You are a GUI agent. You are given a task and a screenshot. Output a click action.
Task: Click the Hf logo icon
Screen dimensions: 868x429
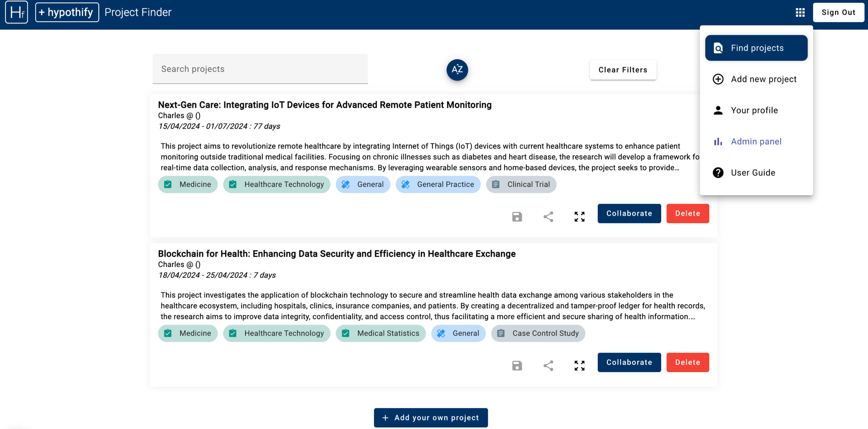tap(16, 13)
